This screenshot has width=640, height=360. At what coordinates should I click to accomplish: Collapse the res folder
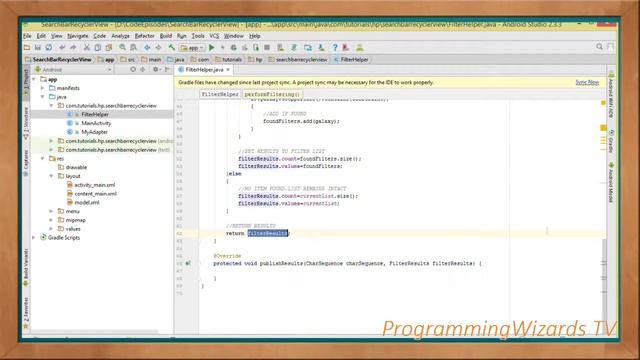(x=43, y=158)
